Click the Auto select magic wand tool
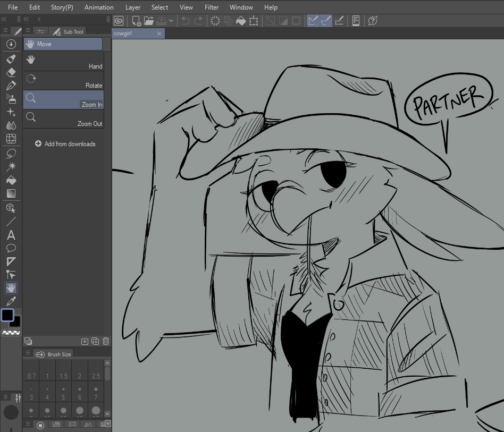504x432 pixels. [11, 167]
